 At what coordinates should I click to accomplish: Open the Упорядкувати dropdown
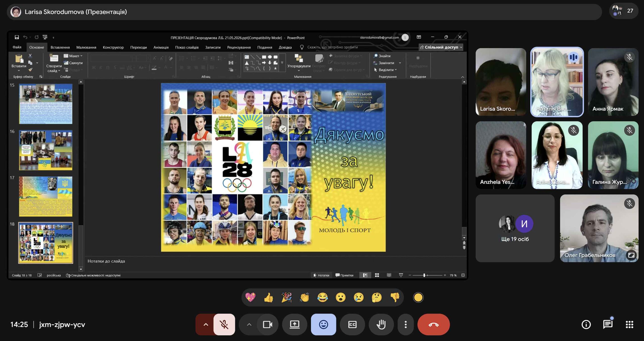click(x=299, y=62)
